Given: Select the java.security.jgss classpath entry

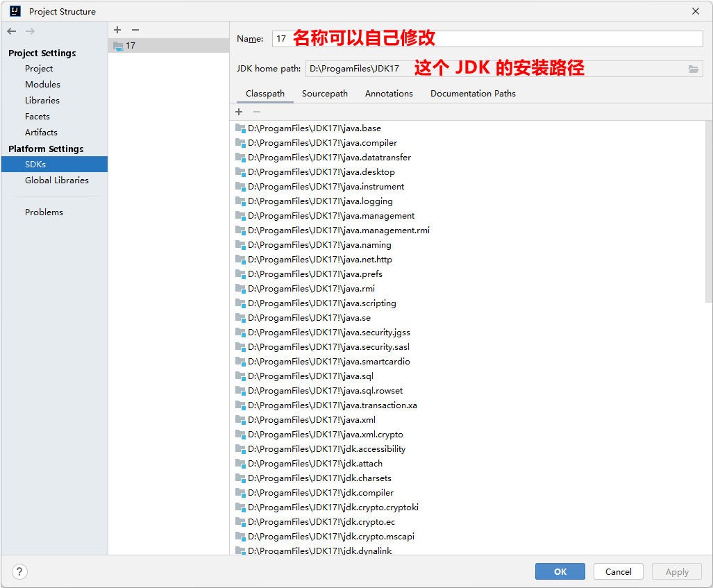Looking at the screenshot, I should click(x=323, y=333).
